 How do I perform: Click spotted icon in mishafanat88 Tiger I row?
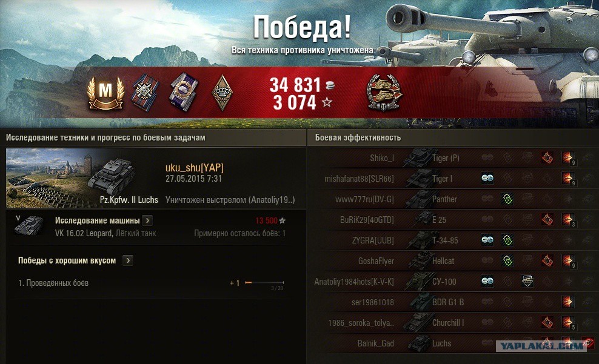[x=487, y=178]
